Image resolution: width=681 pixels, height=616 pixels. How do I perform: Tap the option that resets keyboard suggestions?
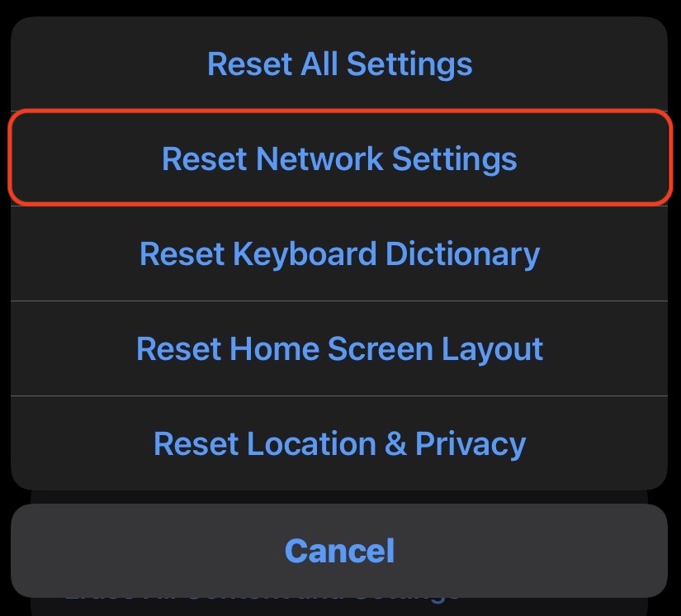(x=340, y=254)
